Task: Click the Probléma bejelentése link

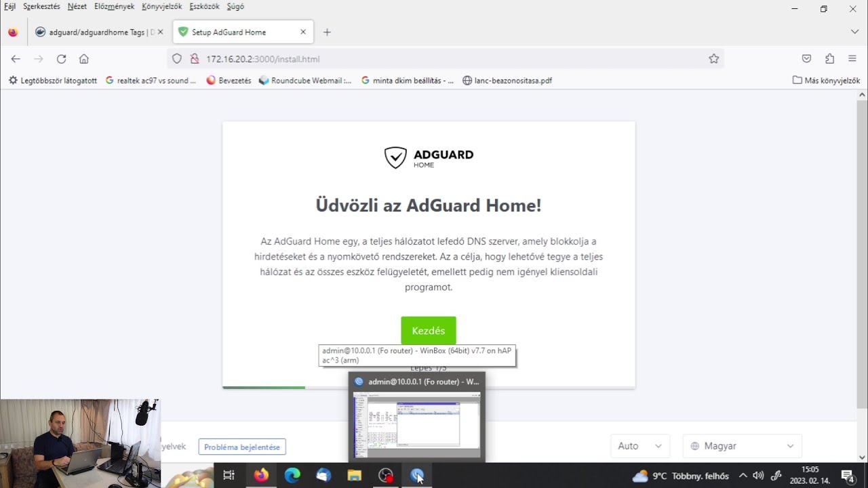Action: tap(242, 447)
